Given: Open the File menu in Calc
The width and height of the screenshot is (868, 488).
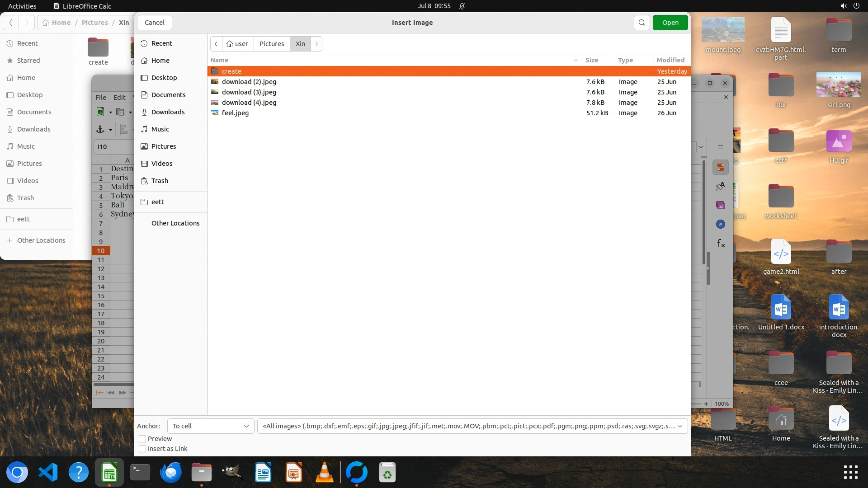Looking at the screenshot, I should (x=100, y=97).
